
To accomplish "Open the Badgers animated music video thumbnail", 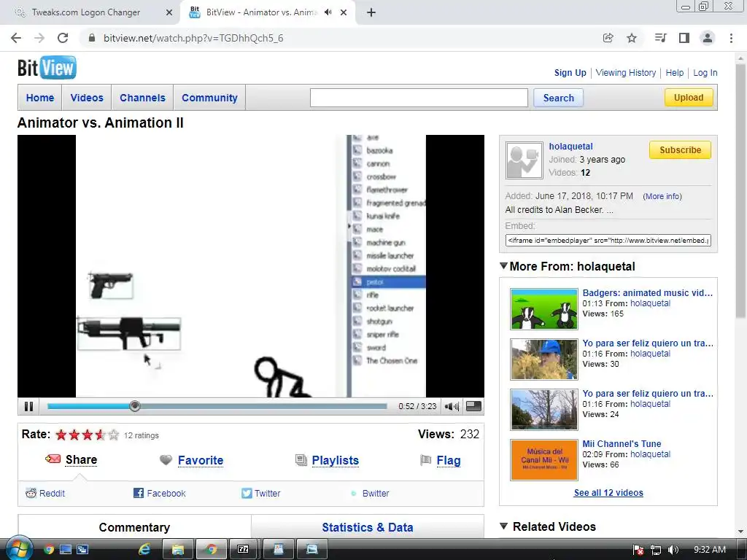I will (x=543, y=309).
